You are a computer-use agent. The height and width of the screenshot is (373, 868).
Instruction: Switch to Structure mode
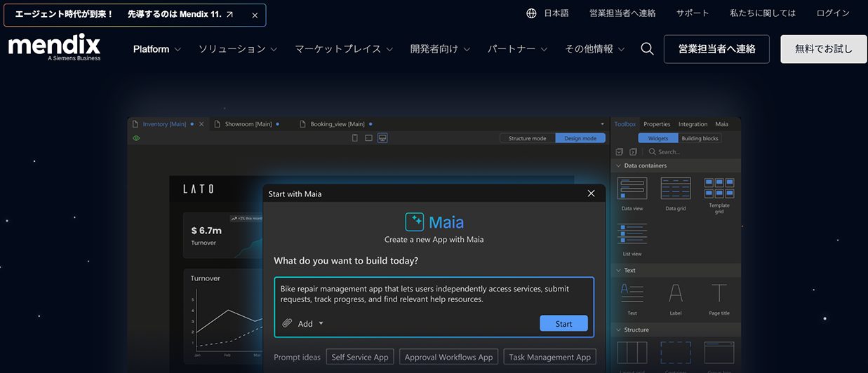[x=527, y=138]
